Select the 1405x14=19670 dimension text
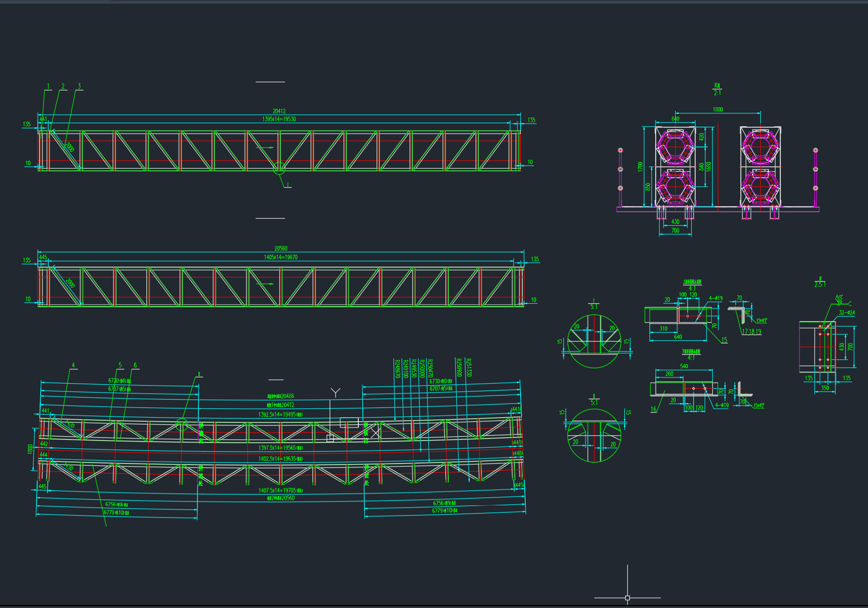Viewport: 868px width, 608px height. pyautogui.click(x=280, y=257)
